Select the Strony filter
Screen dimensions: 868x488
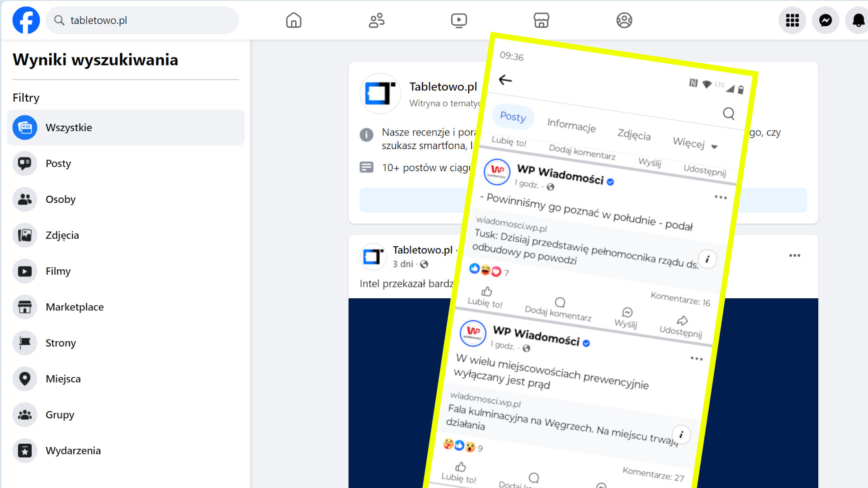(x=126, y=343)
